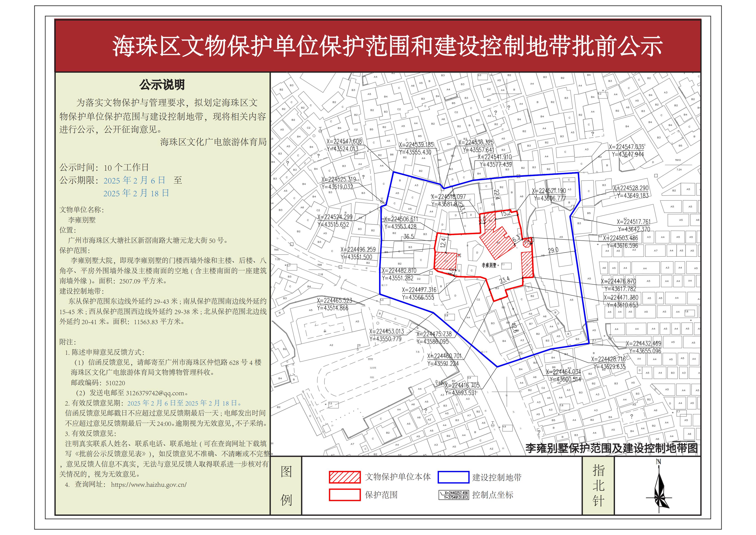Click the 海珠区文化广电旅游体育局 signature line
This screenshot has width=756, height=535.
(x=213, y=142)
